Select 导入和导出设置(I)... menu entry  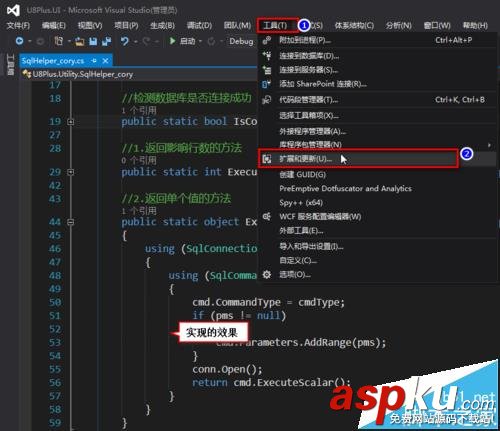tap(377, 247)
